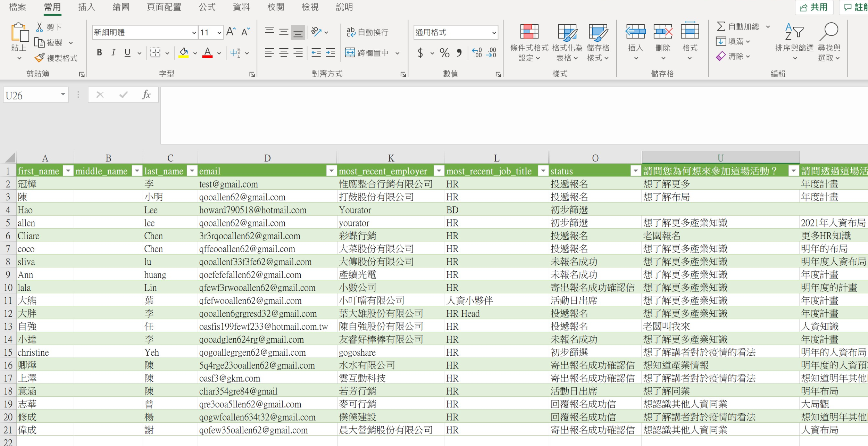868x446 pixels.
Task: Click Delete cells (刪除) icon
Action: (662, 32)
